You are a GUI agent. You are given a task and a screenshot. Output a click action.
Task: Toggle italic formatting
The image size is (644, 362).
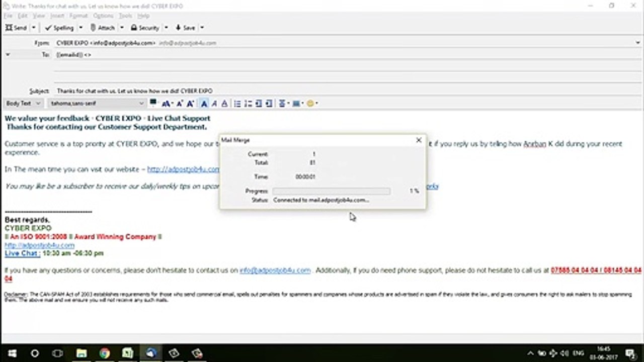pyautogui.click(x=214, y=104)
